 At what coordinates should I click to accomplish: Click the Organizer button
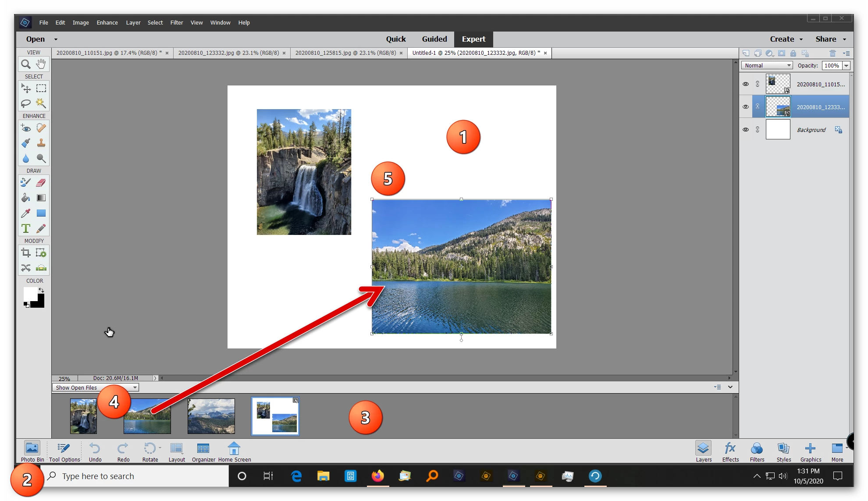click(x=203, y=451)
